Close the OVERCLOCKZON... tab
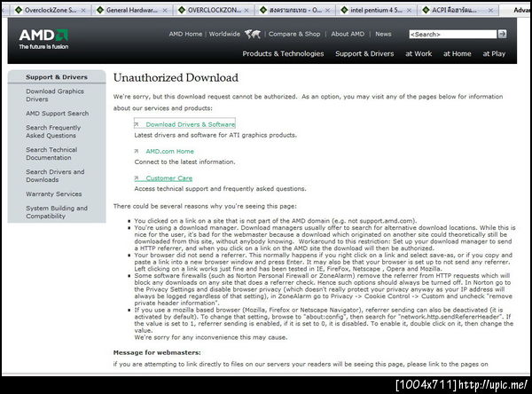Viewport: 532px width, 394px height. click(x=246, y=11)
